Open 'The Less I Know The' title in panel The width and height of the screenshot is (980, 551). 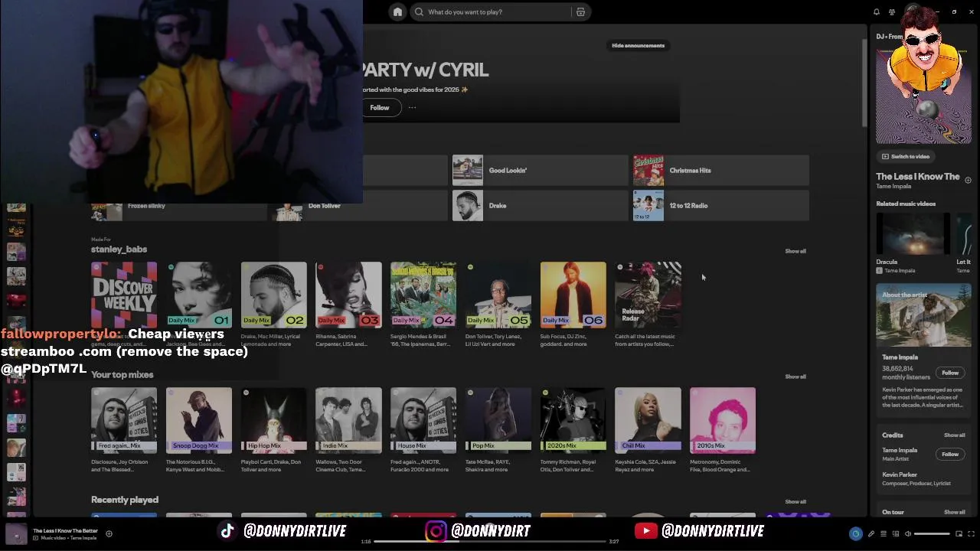pos(918,176)
